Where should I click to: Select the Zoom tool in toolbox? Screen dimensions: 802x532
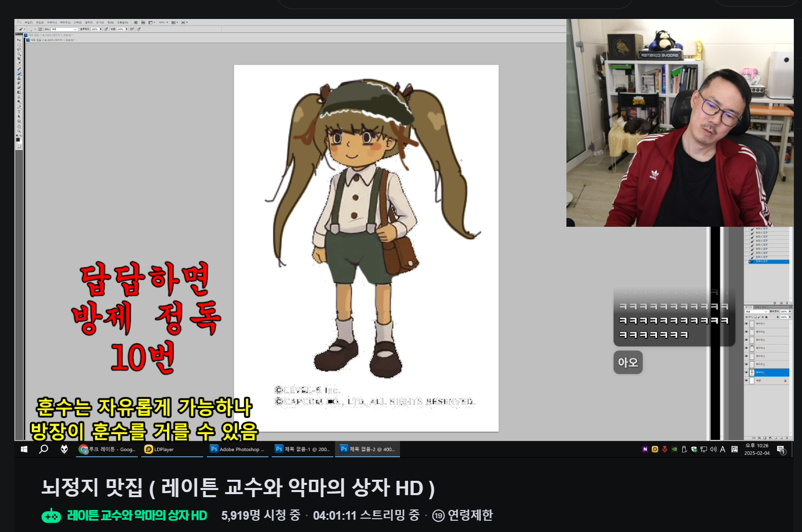(x=19, y=131)
